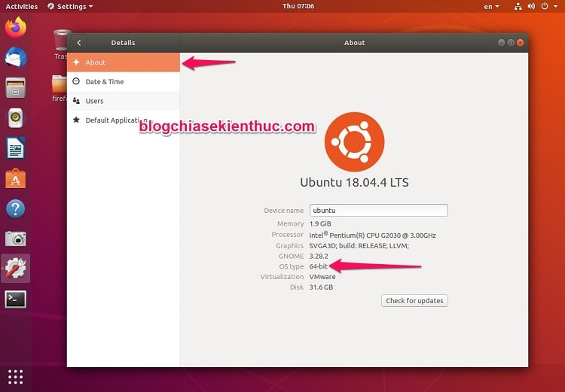Select Default Applications in the sidebar
The image size is (565, 392).
[124, 120]
